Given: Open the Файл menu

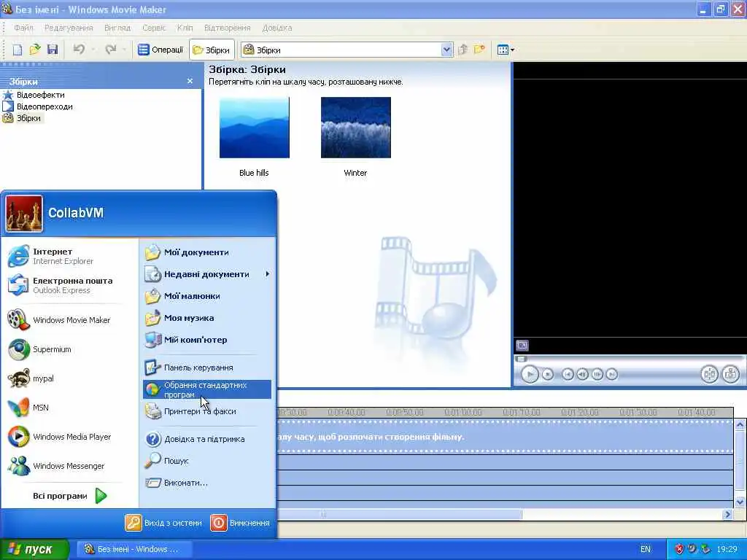Looking at the screenshot, I should pyautogui.click(x=23, y=28).
